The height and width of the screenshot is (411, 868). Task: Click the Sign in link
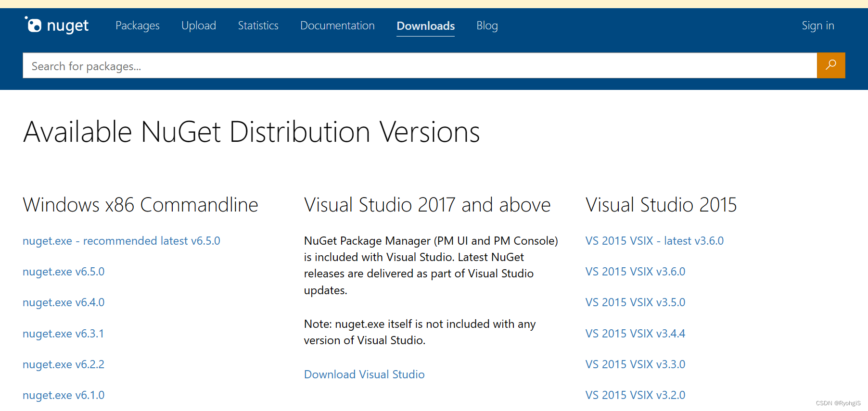tap(818, 25)
